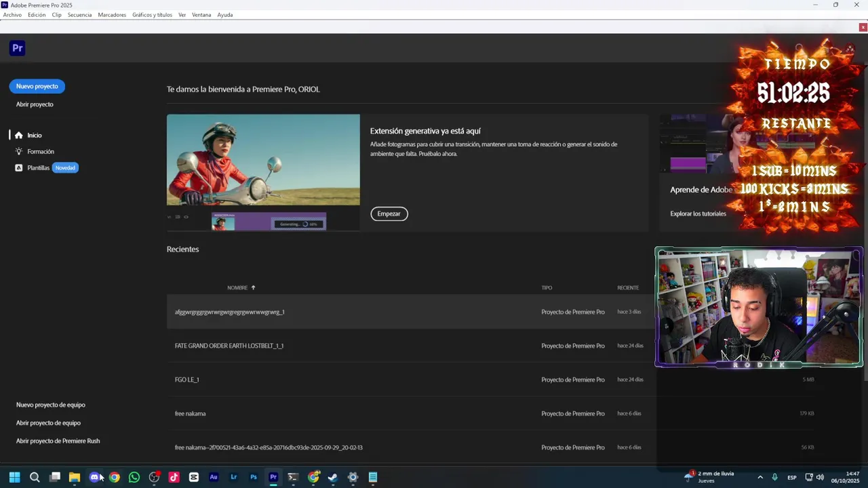Open clock showing 14:47

(846, 477)
